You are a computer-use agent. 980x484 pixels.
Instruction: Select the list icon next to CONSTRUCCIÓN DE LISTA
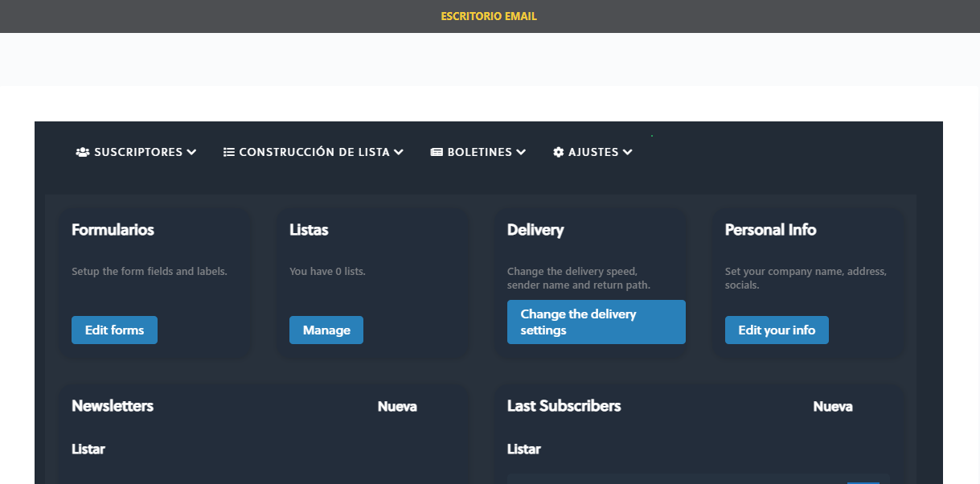228,151
